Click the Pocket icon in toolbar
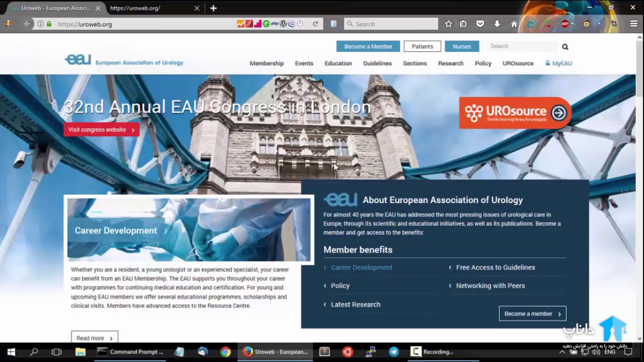Screen dimensions: 644x362 pyautogui.click(x=480, y=24)
